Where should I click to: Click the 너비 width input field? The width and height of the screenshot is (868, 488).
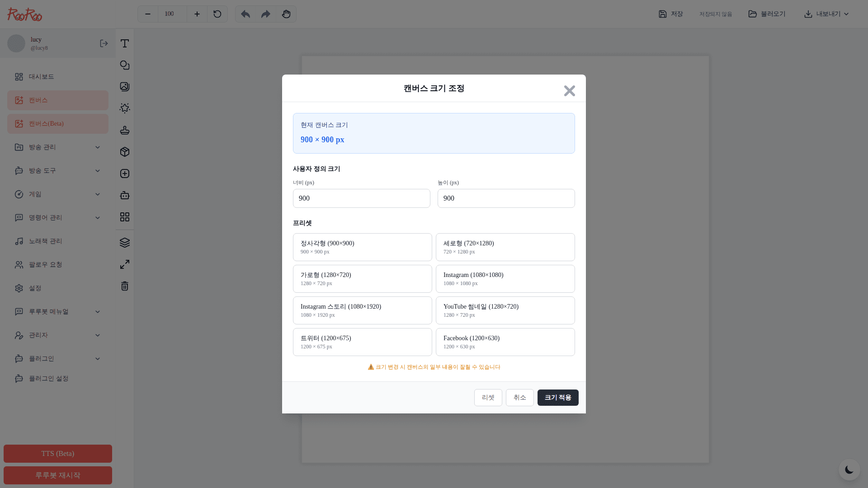(361, 198)
